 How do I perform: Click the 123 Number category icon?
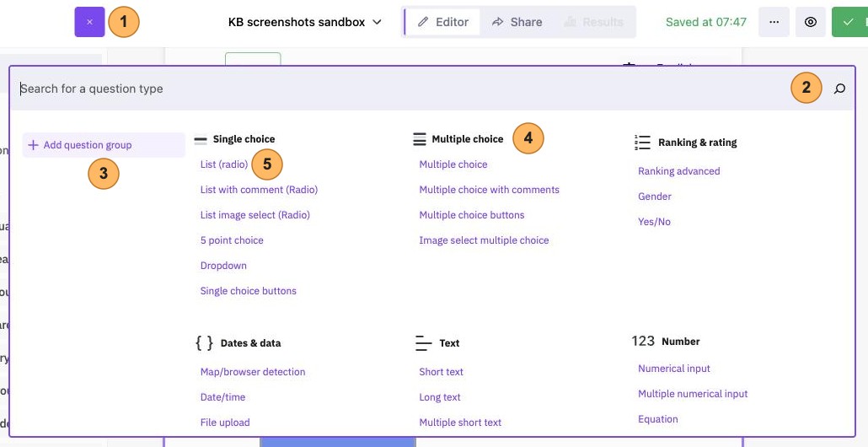[x=643, y=341]
